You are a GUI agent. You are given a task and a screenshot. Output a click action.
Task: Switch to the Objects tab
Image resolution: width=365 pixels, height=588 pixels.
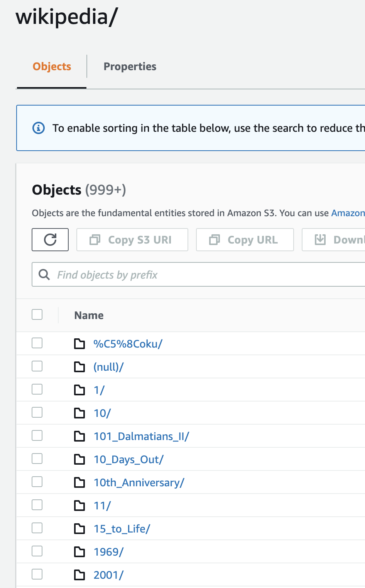[52, 66]
